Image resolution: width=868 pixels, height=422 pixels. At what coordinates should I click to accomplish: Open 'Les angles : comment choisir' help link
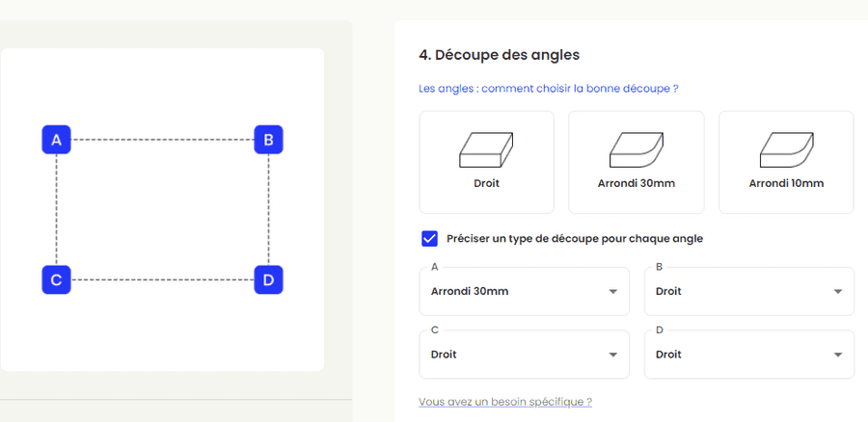coord(548,89)
